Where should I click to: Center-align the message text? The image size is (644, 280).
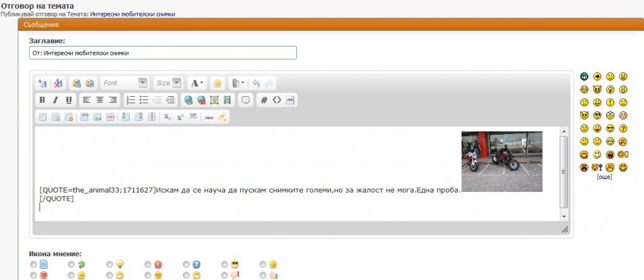(x=99, y=99)
